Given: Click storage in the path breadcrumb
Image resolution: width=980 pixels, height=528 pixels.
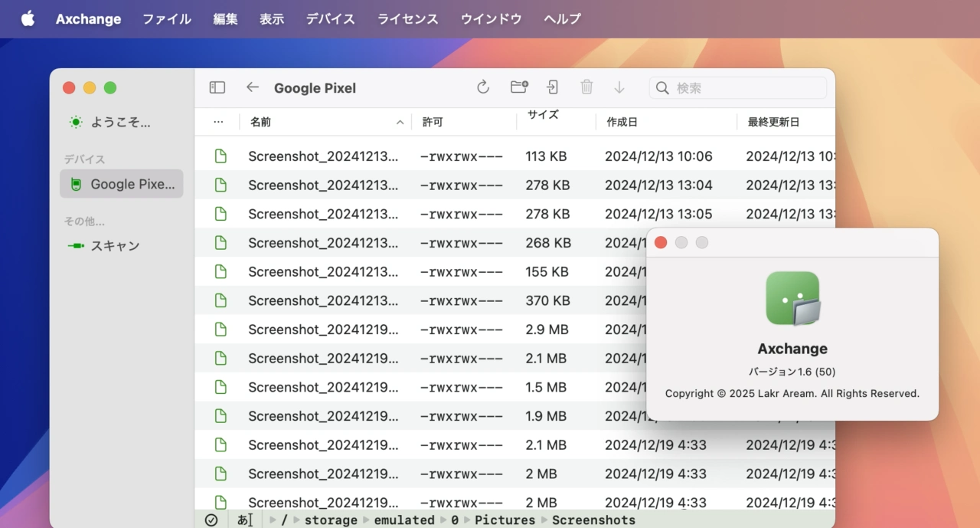Looking at the screenshot, I should [x=331, y=520].
